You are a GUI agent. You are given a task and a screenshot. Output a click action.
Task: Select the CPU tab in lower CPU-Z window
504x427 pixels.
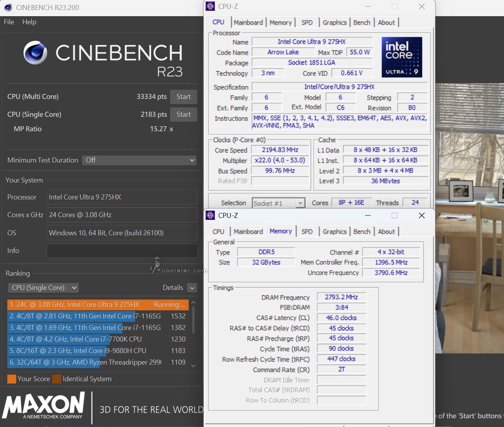[218, 231]
